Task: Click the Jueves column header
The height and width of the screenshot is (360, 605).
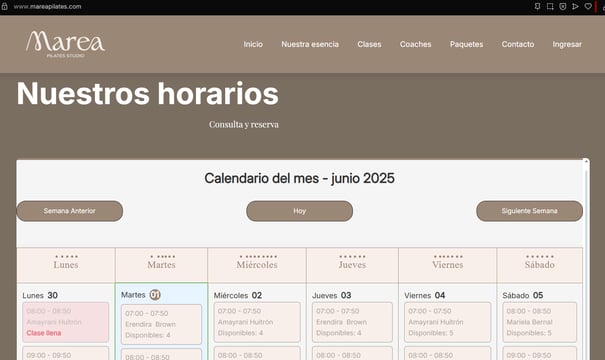Action: click(x=352, y=265)
